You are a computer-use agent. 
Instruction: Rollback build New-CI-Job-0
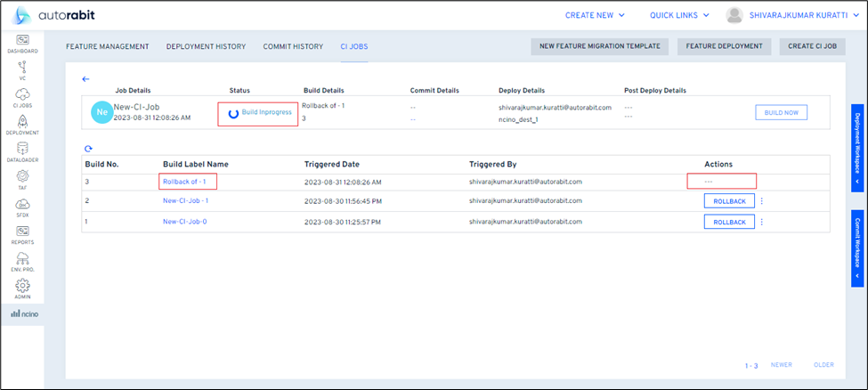[729, 222]
